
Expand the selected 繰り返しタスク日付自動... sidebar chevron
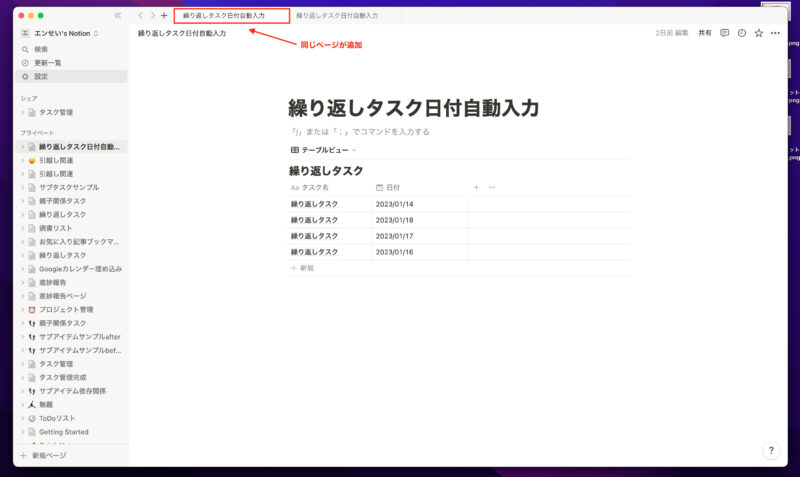pos(22,147)
